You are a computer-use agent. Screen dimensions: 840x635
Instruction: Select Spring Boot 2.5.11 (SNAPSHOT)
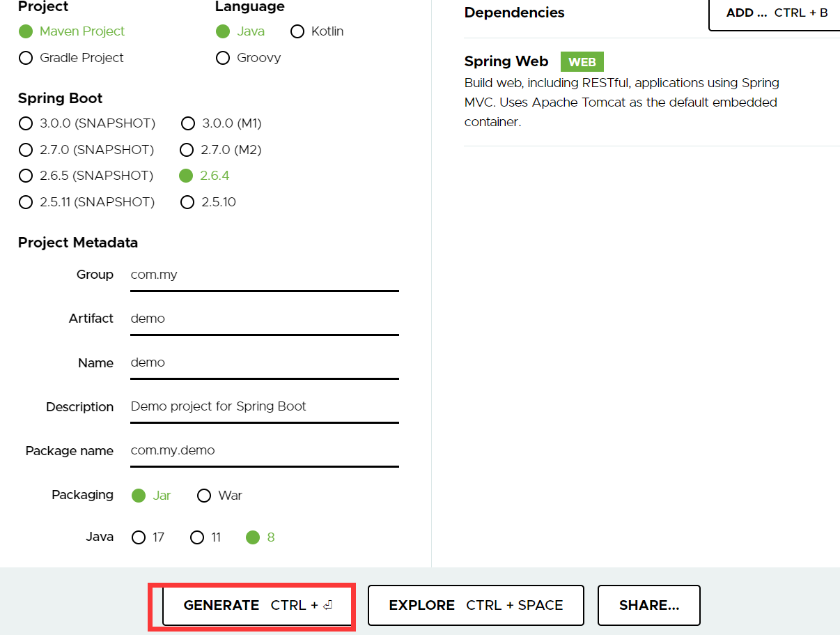[x=86, y=202]
